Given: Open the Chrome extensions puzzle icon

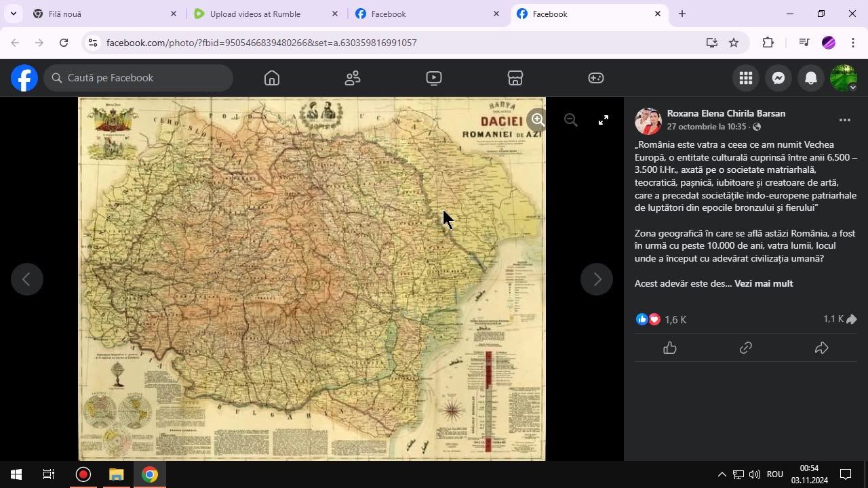Looking at the screenshot, I should 768,43.
